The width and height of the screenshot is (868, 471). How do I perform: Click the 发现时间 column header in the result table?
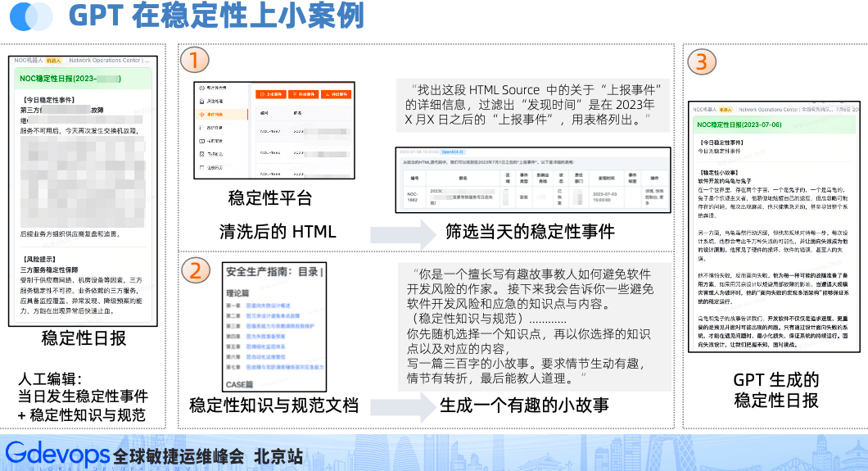(x=606, y=179)
